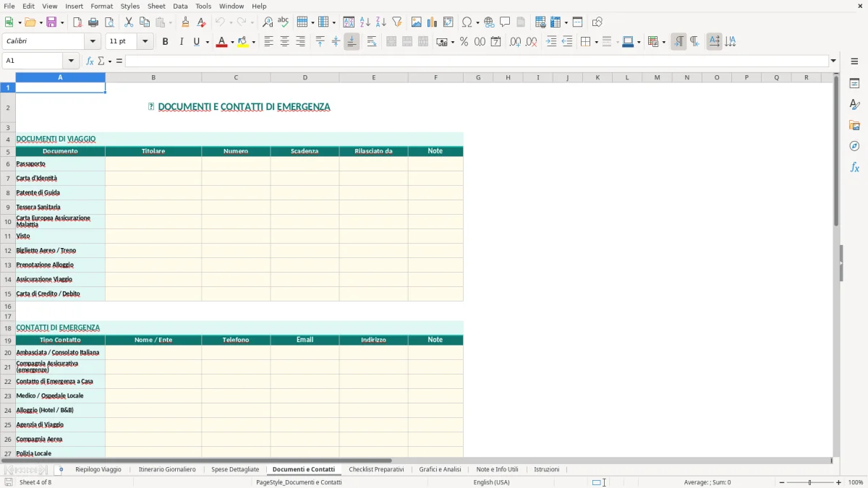Insert an image
The width and height of the screenshot is (868, 488).
pyautogui.click(x=417, y=22)
